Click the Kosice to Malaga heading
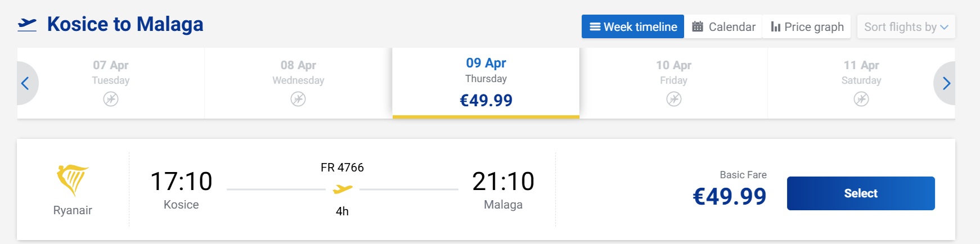Viewport: 980px width, 244px height. pyautogui.click(x=125, y=24)
